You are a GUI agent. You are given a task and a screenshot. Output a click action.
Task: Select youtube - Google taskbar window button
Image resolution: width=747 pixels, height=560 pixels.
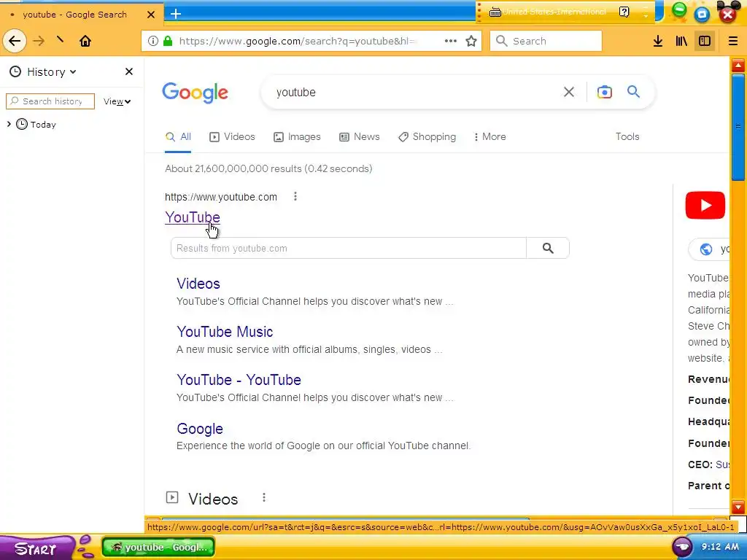click(158, 547)
